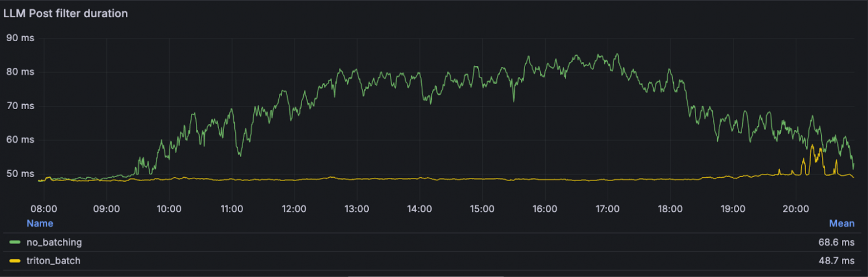The image size is (868, 277).
Task: Toggle the no_batching series in the legend
Action: (54, 242)
